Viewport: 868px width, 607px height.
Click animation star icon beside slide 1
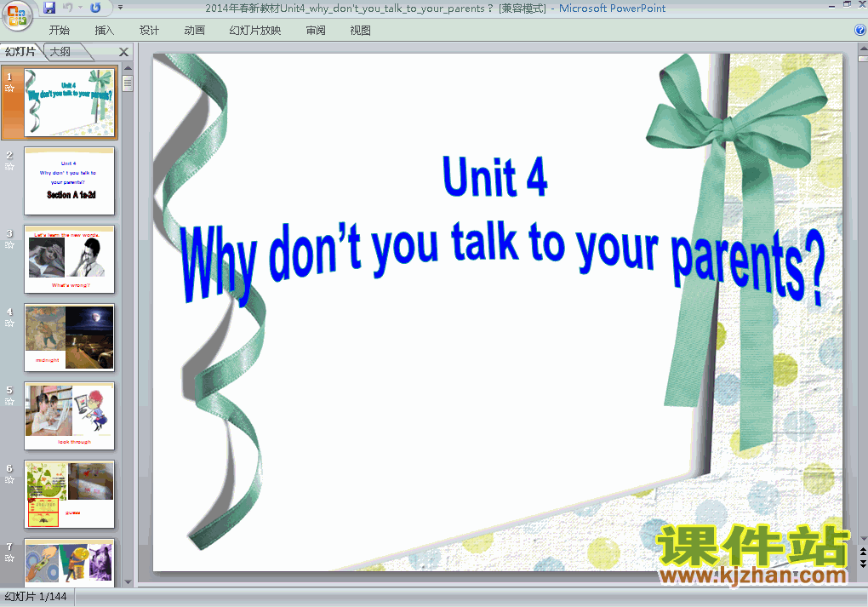click(x=9, y=88)
